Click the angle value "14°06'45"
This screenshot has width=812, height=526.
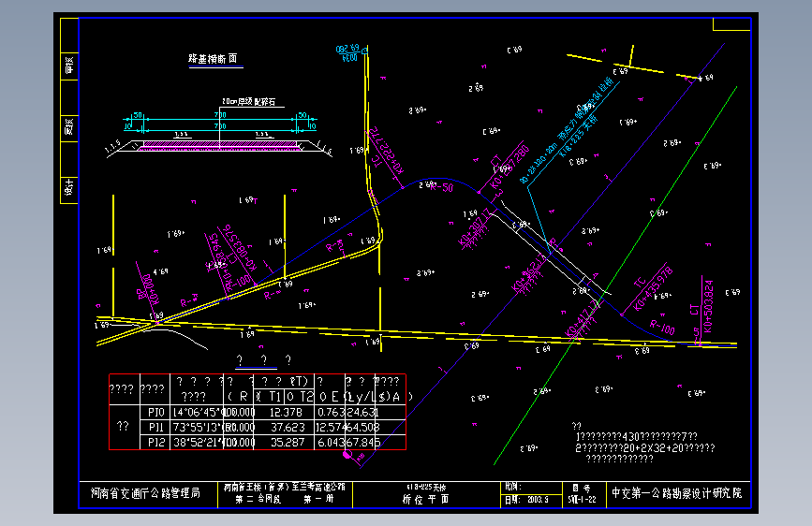coord(198,412)
